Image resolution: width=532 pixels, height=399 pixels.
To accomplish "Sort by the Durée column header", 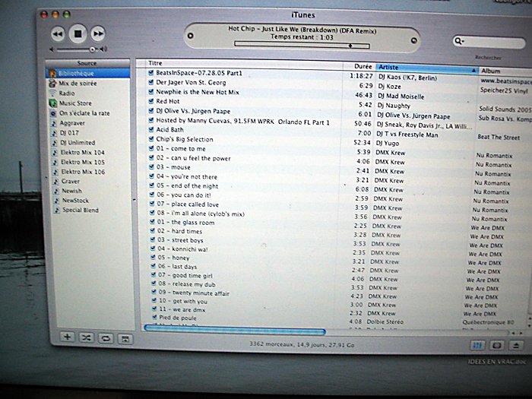I will tap(359, 66).
